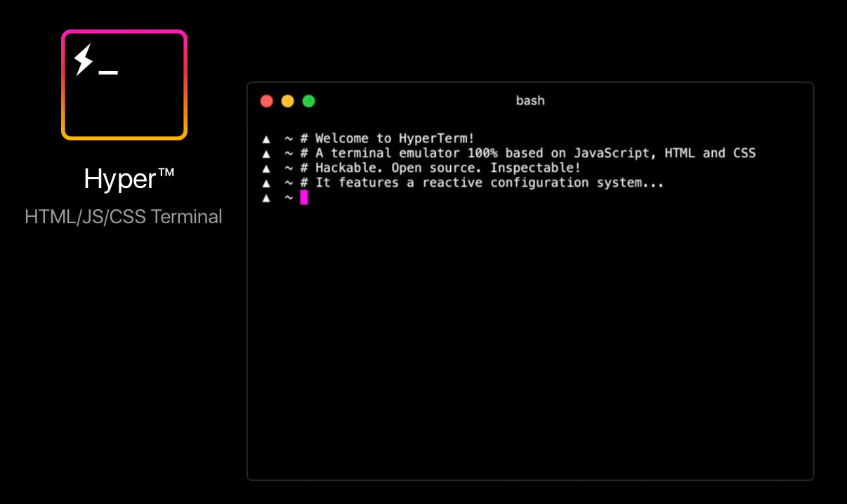Click the tilde on the Welcome line

coord(289,139)
